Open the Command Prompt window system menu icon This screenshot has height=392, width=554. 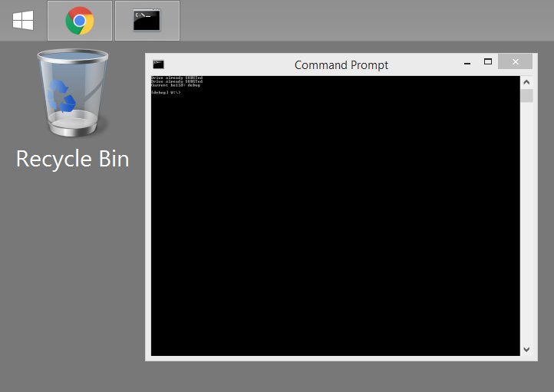coord(158,64)
